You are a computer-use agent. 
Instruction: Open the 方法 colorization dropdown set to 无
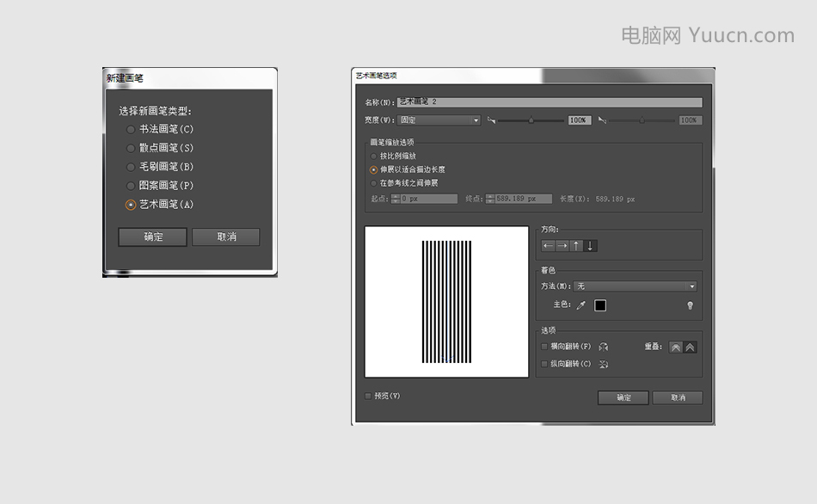point(635,286)
